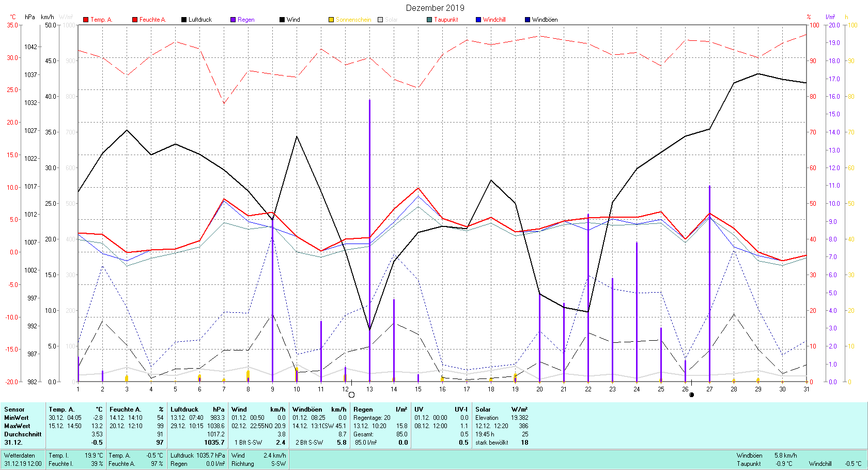The width and height of the screenshot is (868, 470).
Task: Click the dark blue Windböen legend swatch
Action: click(x=528, y=20)
